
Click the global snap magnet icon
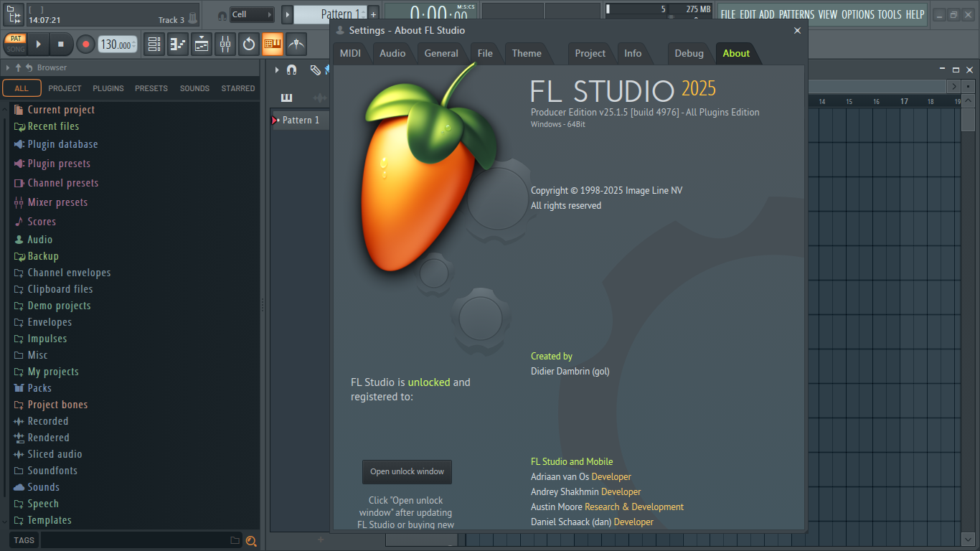(222, 15)
